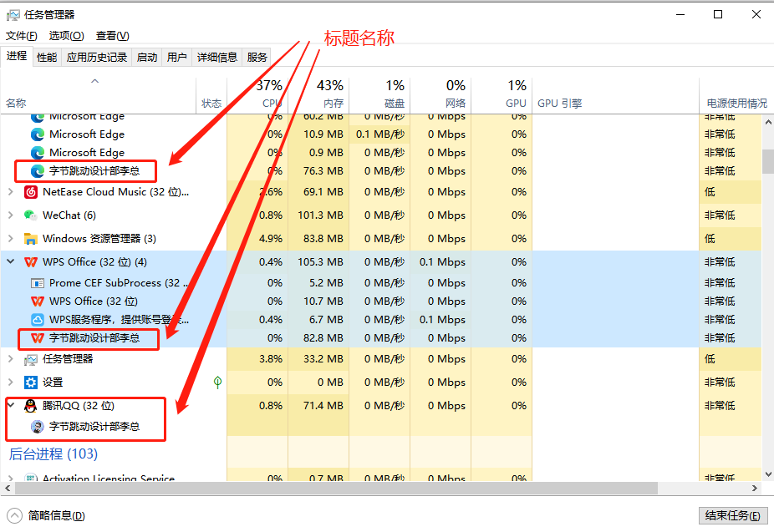Click the WPS服务程序 cloud icon

click(38, 320)
